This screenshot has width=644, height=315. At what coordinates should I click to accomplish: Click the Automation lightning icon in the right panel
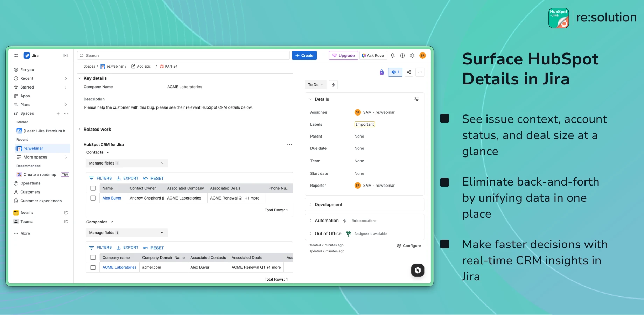(345, 220)
